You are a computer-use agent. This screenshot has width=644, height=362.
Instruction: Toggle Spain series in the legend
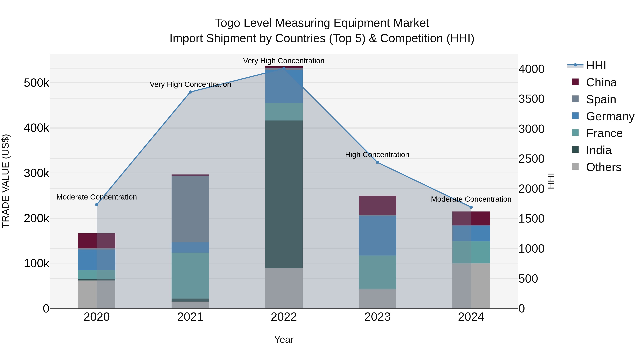(x=594, y=99)
